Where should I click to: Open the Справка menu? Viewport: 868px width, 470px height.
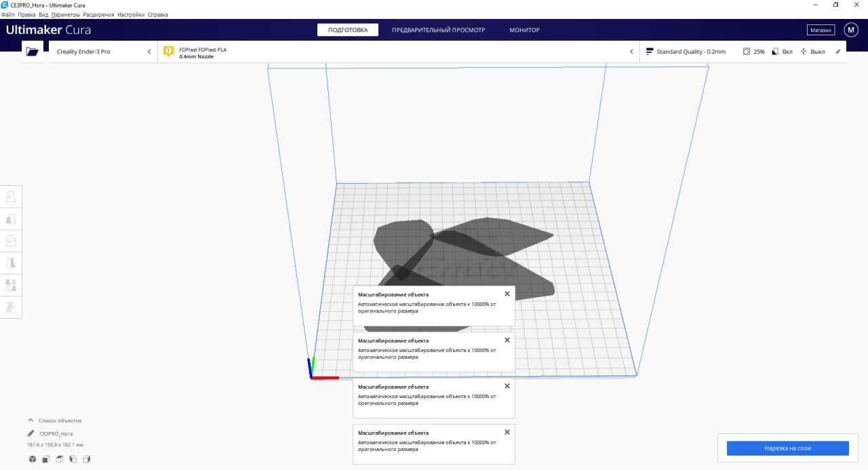[158, 14]
